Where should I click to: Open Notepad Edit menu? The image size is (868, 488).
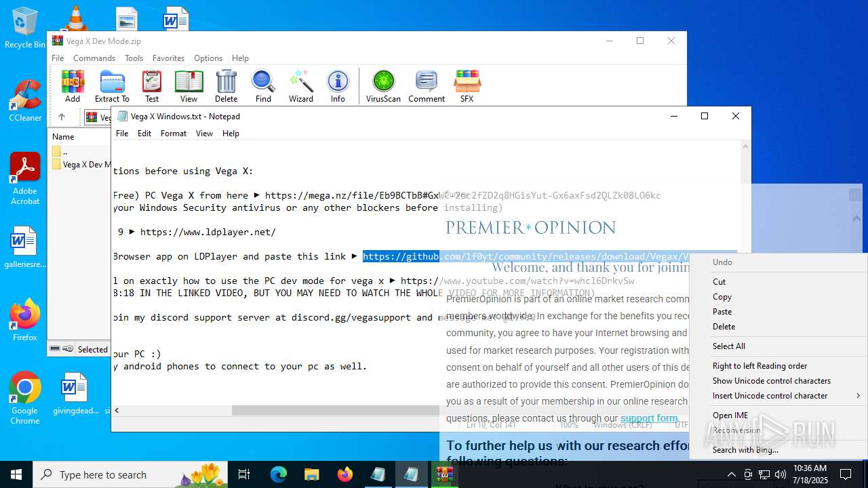pos(144,134)
